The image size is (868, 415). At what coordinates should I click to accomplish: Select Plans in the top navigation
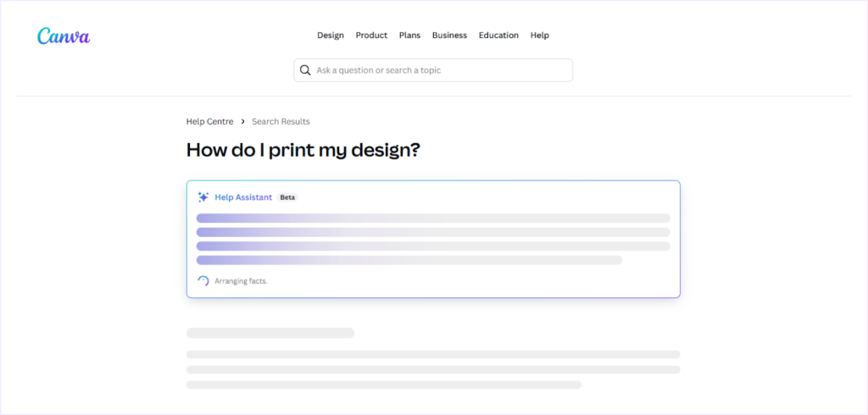(409, 36)
